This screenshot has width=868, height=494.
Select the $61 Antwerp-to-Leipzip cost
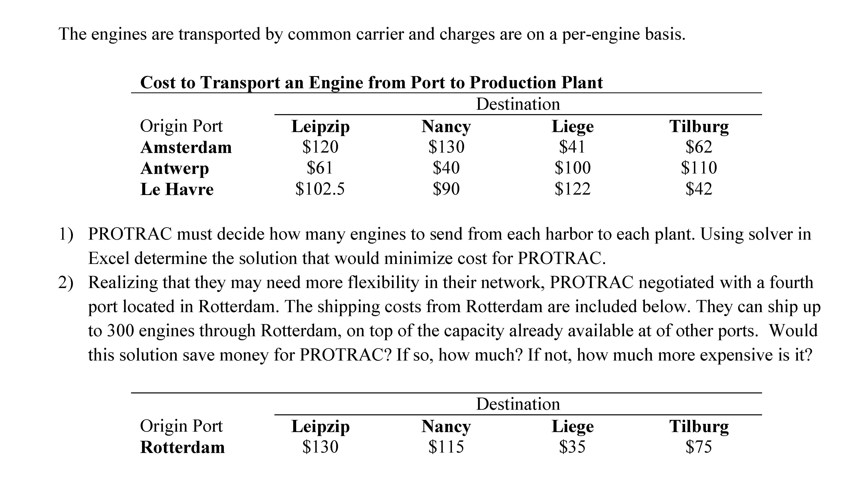click(x=320, y=168)
